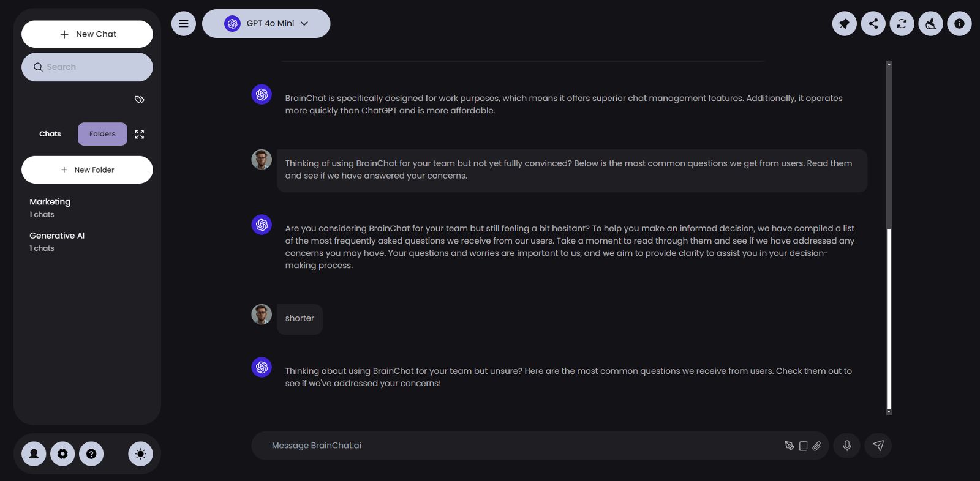The width and height of the screenshot is (980, 481).
Task: Open the prompt library pen icon
Action: (789, 446)
